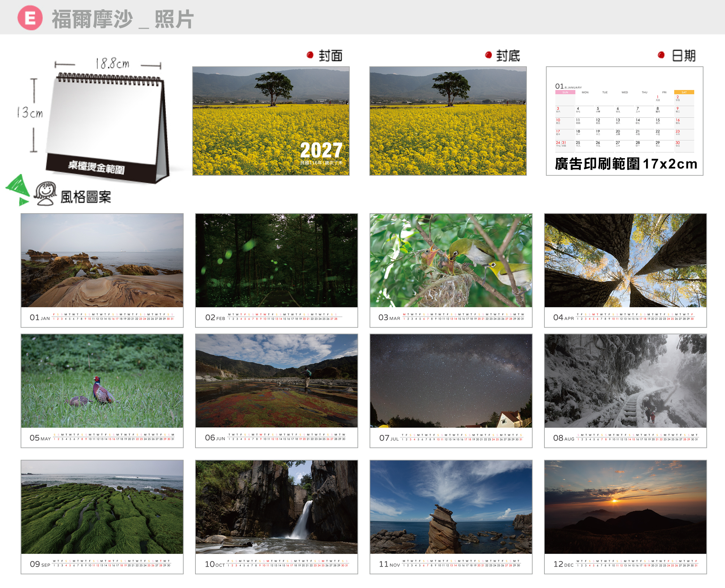725x588 pixels.
Task: Open the back cover flower field image
Action: click(448, 121)
